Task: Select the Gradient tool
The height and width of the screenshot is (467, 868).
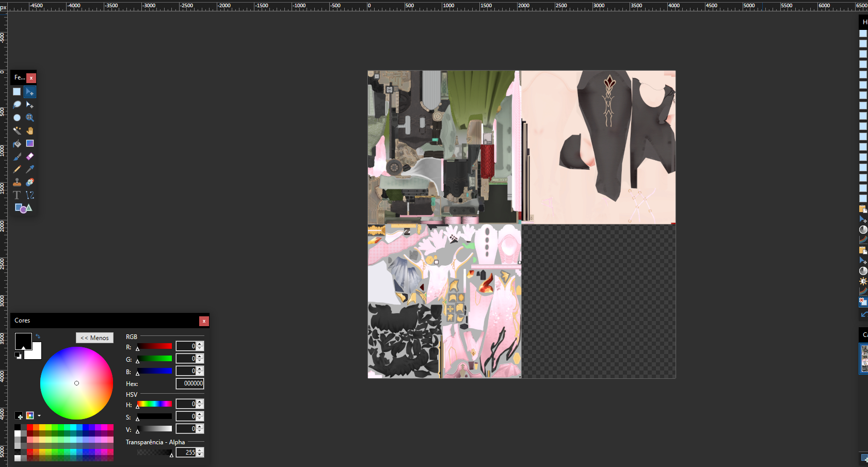Action: pyautogui.click(x=30, y=143)
